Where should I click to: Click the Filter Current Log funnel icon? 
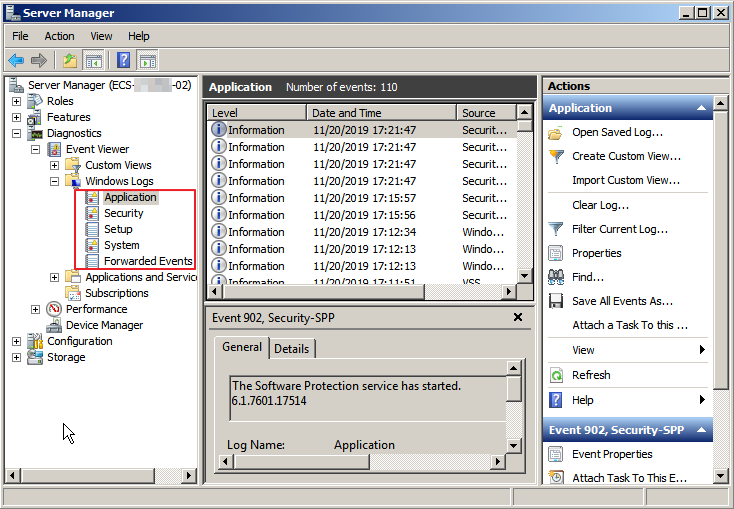556,229
